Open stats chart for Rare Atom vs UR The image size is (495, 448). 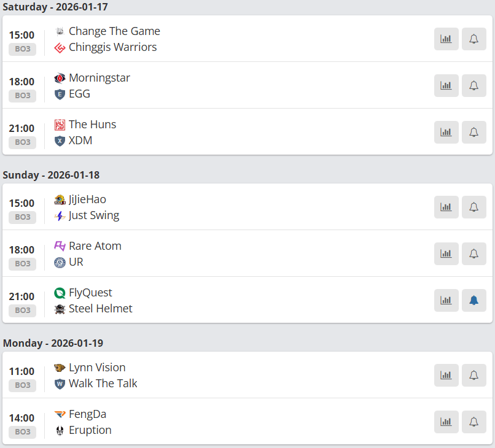tap(446, 253)
